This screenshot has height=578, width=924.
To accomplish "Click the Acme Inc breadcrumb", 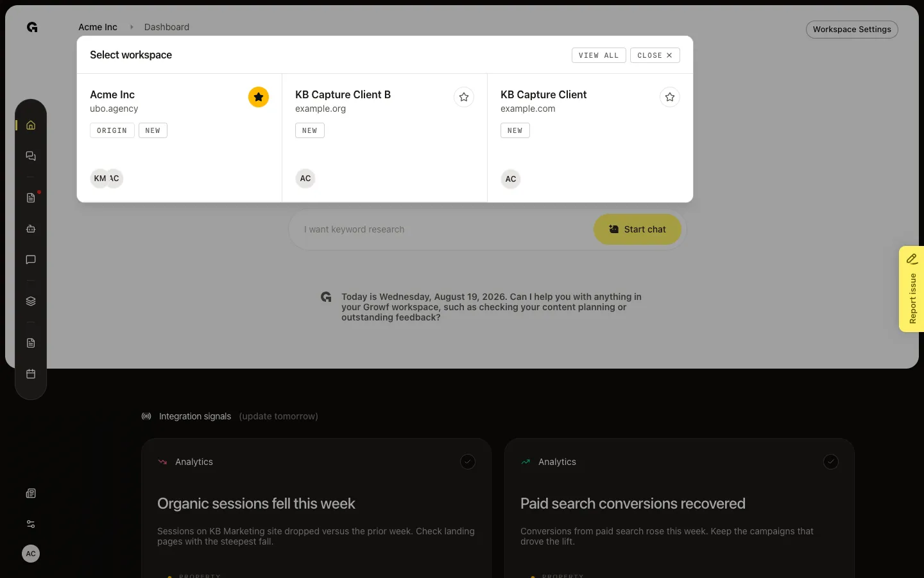I will pos(98,27).
